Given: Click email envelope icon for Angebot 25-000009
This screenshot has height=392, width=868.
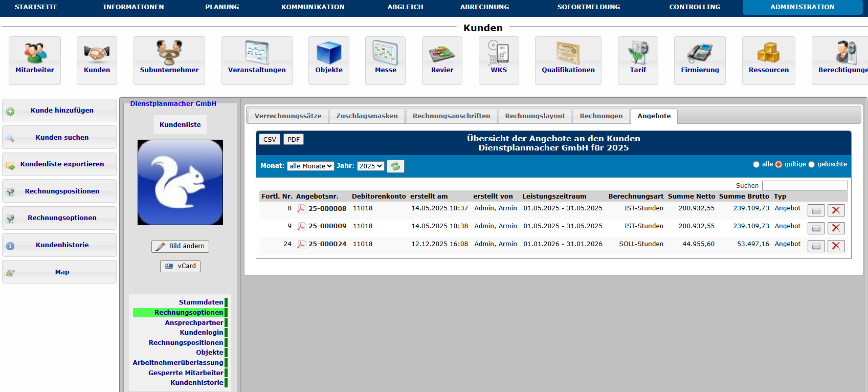Looking at the screenshot, I should click(816, 228).
